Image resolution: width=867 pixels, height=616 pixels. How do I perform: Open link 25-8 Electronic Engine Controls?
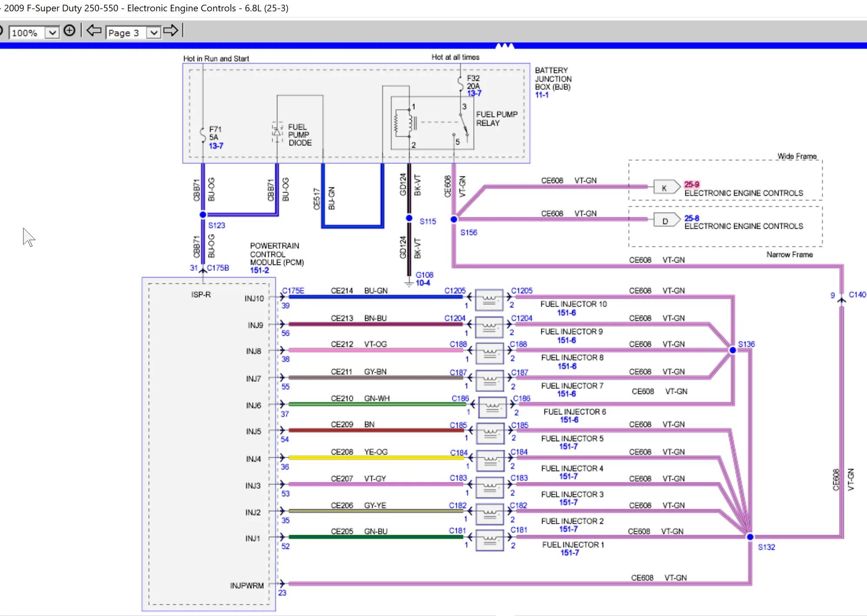coord(692,218)
